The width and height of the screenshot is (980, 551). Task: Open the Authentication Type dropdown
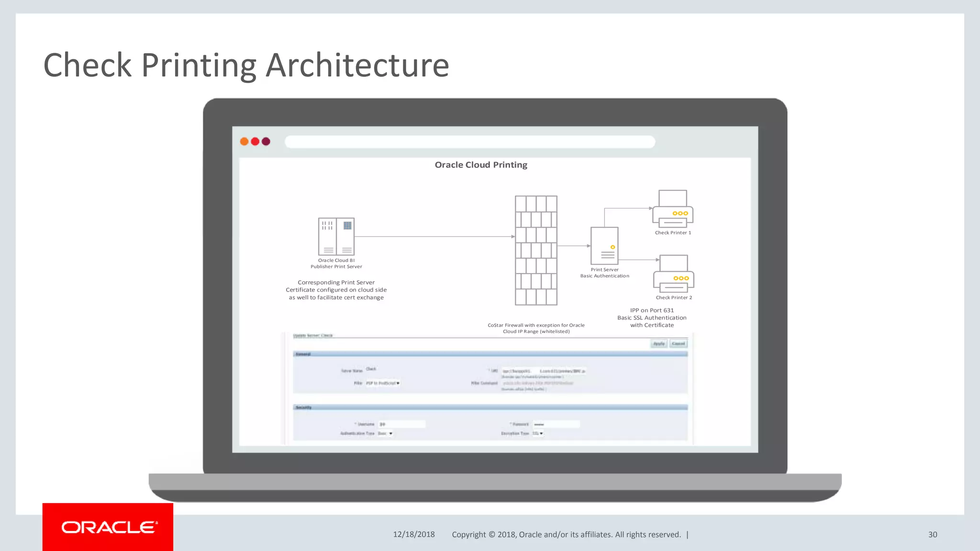pyautogui.click(x=385, y=433)
